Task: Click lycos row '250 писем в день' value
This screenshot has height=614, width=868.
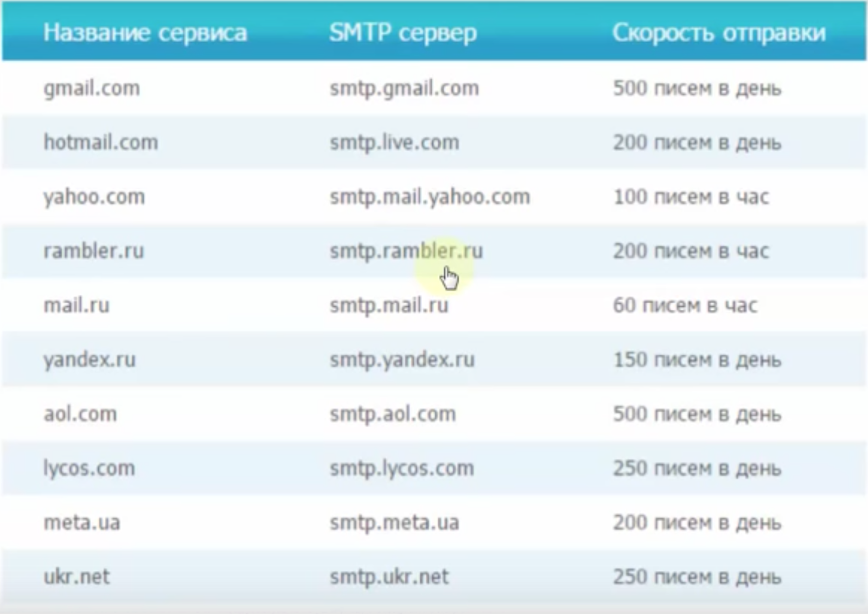Action: (697, 468)
